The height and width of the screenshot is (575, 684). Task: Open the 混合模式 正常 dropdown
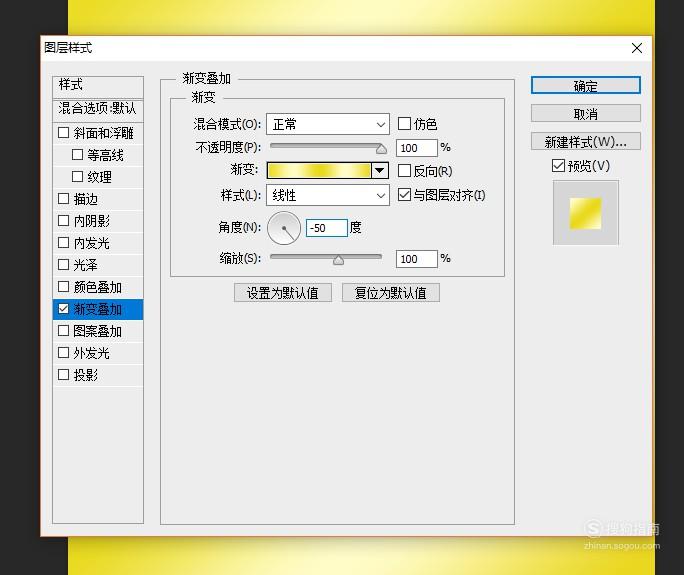point(328,124)
